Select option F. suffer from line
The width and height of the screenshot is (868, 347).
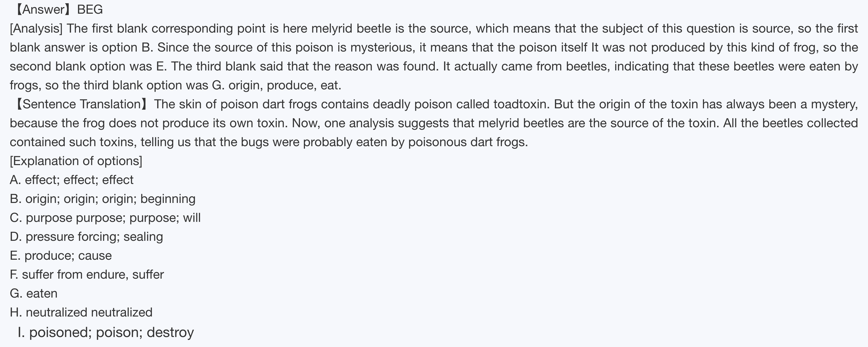coord(86,274)
